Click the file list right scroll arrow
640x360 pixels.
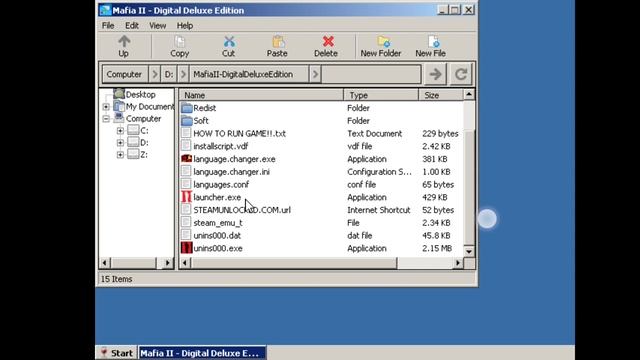pos(458,263)
